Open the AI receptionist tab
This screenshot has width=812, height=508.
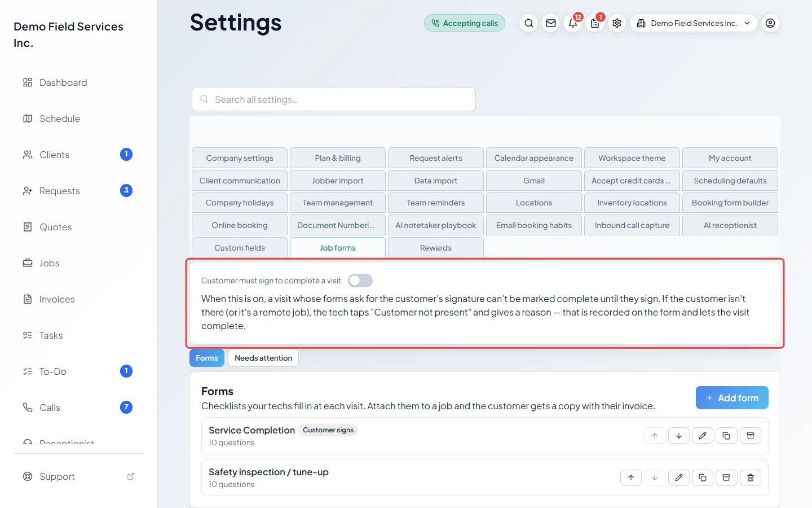[x=730, y=225]
